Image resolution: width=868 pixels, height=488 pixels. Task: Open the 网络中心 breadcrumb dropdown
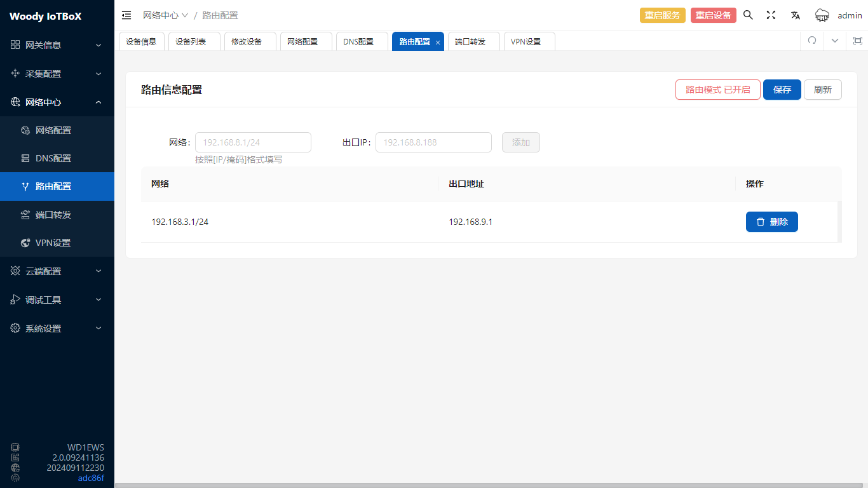click(x=165, y=15)
